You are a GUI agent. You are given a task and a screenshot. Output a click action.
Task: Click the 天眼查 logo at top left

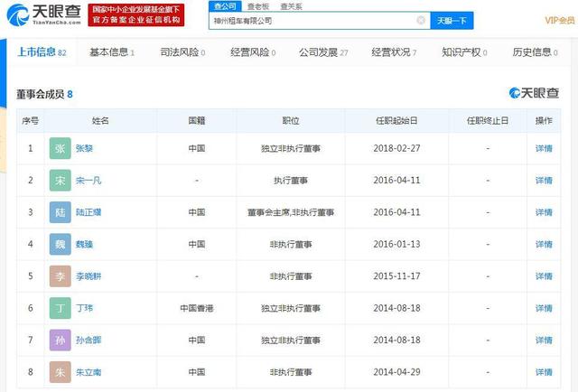point(41,14)
